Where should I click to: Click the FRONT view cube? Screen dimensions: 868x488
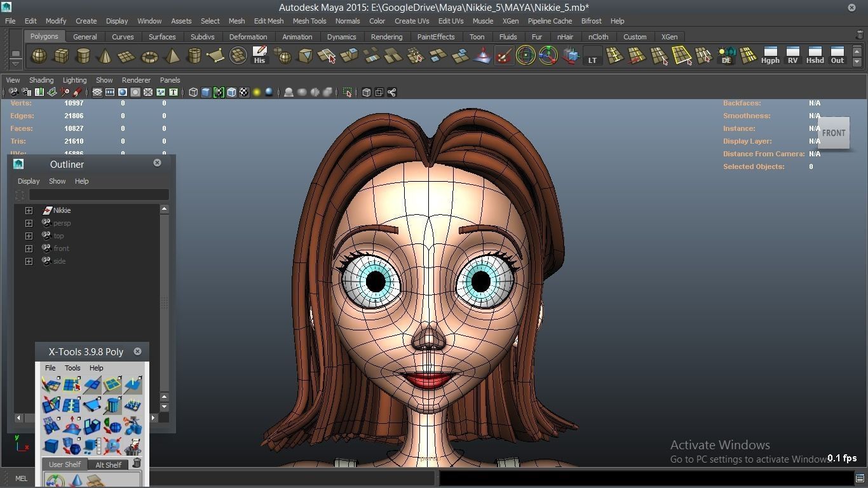tap(834, 133)
